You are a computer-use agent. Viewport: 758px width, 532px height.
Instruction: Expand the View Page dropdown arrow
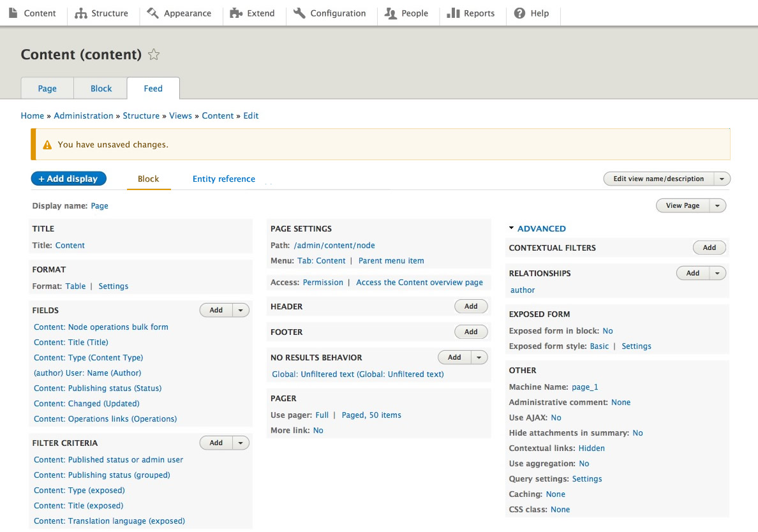point(717,205)
